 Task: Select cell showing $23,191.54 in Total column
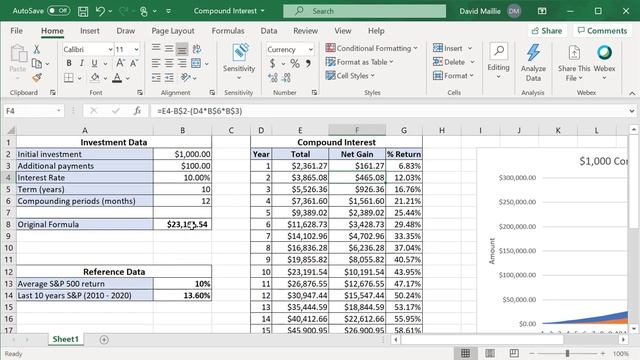tap(300, 272)
